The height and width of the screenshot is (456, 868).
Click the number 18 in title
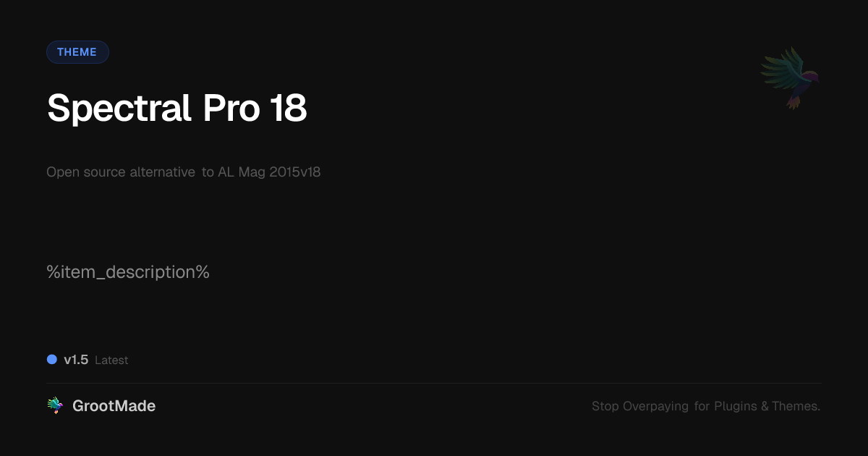pos(289,109)
